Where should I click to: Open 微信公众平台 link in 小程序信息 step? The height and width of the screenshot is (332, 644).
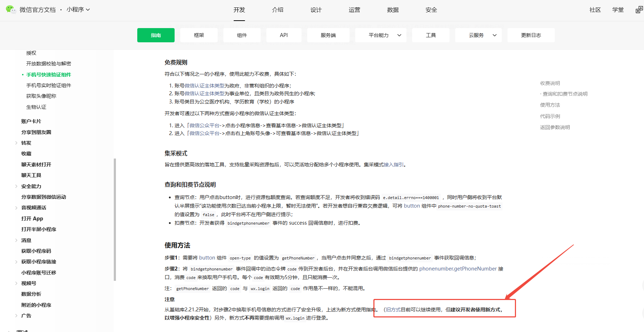pyautogui.click(x=204, y=125)
